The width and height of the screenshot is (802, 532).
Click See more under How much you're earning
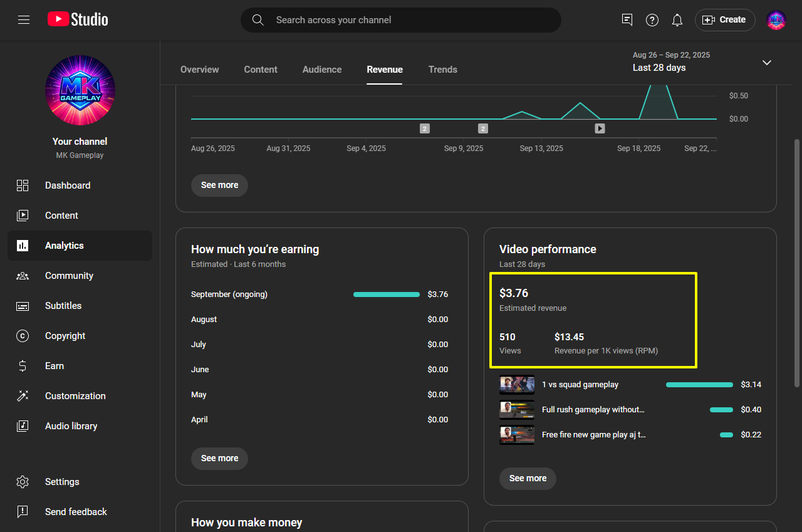point(219,458)
